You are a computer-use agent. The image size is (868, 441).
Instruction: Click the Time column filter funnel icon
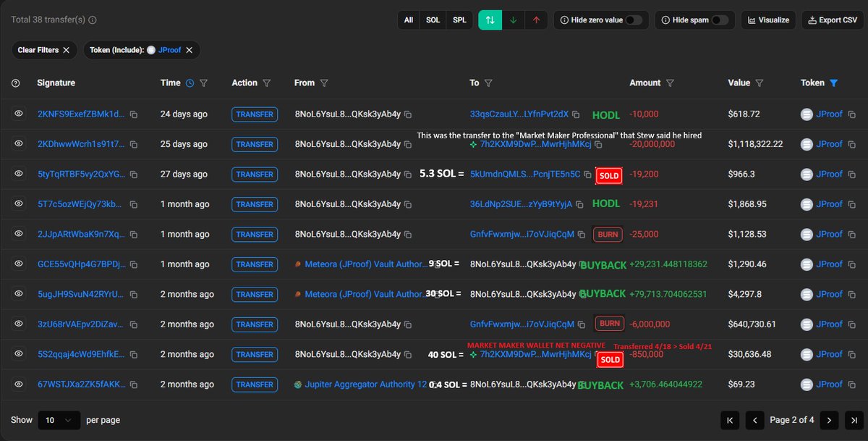(203, 83)
